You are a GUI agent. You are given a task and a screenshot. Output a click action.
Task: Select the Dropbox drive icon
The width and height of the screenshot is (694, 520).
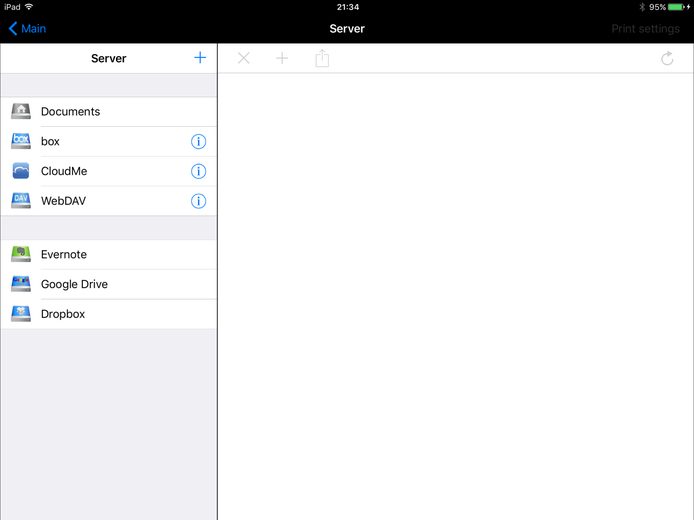coord(21,313)
